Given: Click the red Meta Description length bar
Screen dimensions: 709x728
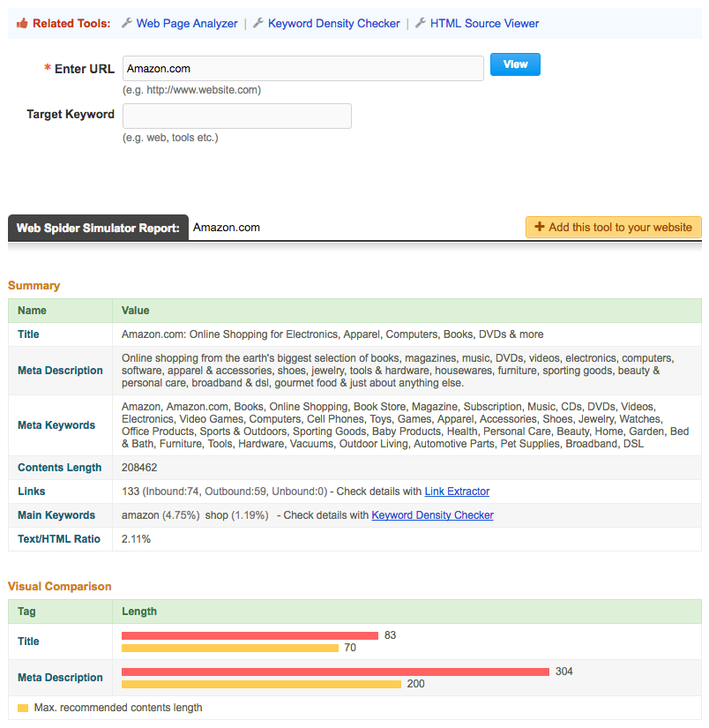Looking at the screenshot, I should click(335, 672).
